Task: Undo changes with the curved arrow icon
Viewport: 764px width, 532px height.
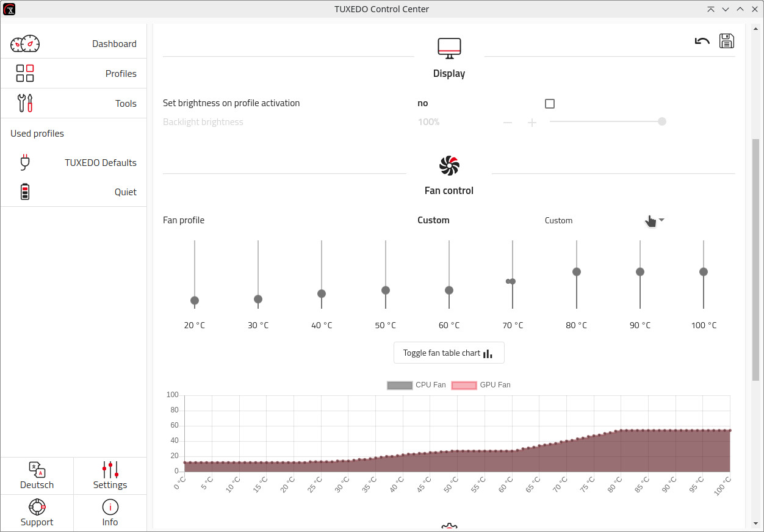Action: (702, 40)
